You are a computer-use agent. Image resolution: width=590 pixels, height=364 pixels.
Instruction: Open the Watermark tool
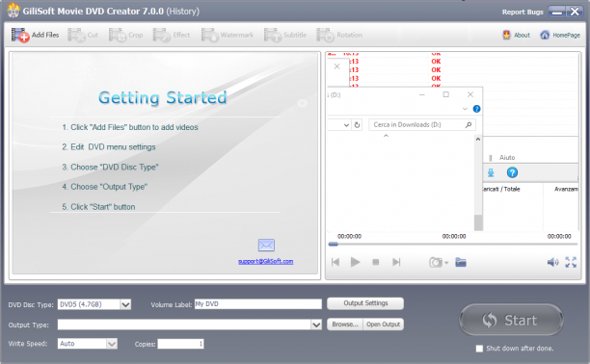pyautogui.click(x=228, y=35)
